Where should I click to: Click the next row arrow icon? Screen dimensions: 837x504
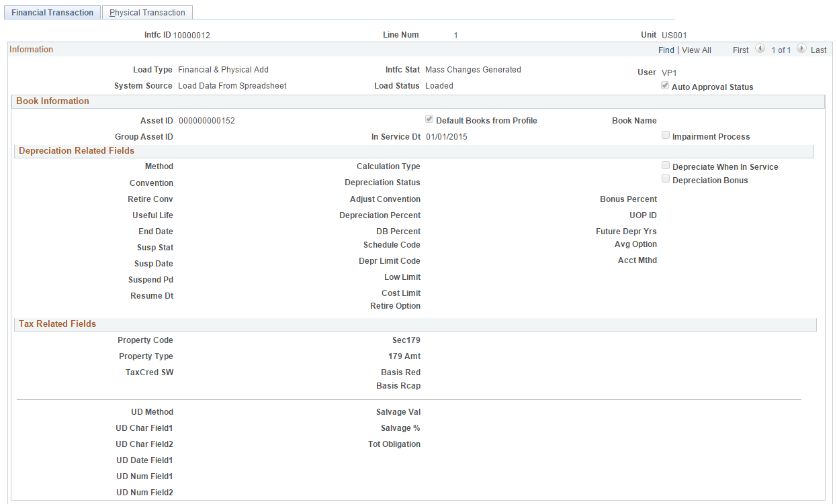click(x=802, y=48)
